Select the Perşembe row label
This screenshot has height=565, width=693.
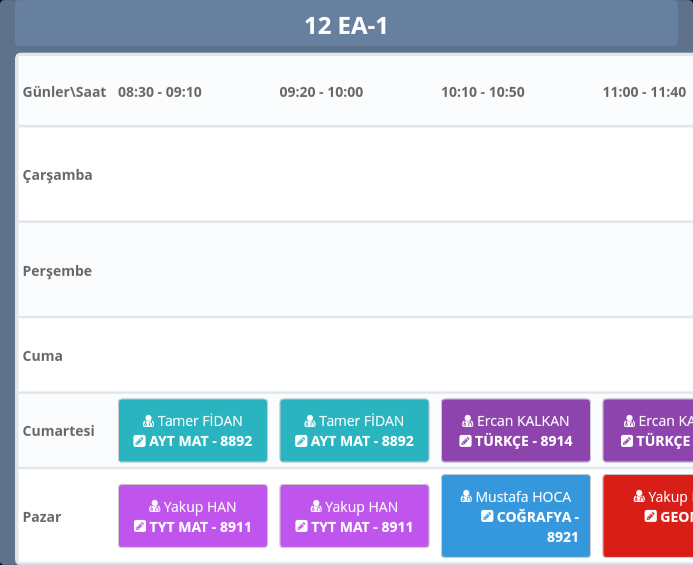coord(58,271)
